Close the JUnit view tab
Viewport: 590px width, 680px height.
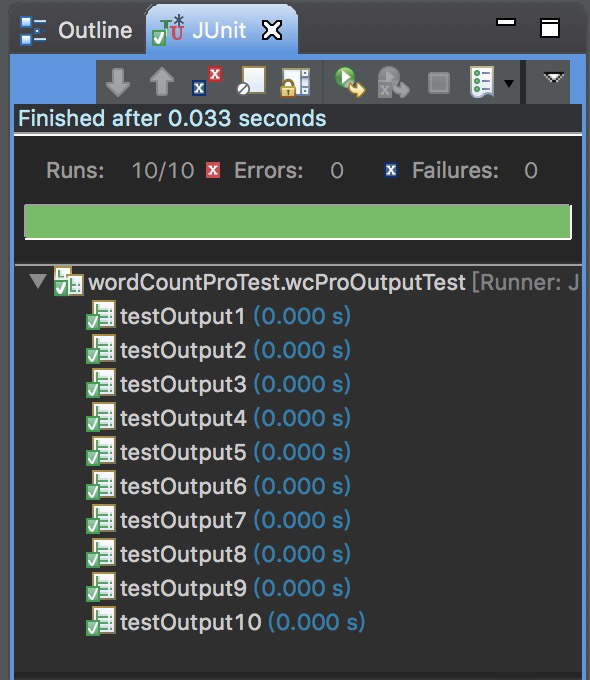[272, 30]
